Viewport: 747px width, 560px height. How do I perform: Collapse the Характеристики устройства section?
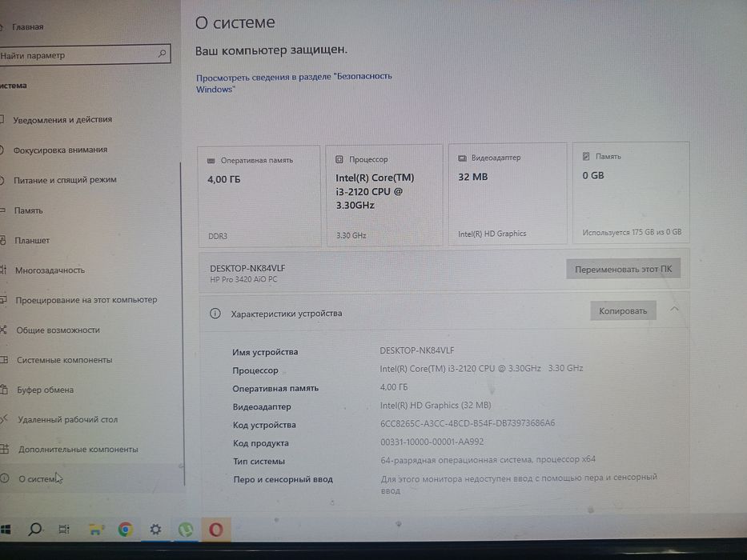pos(675,309)
